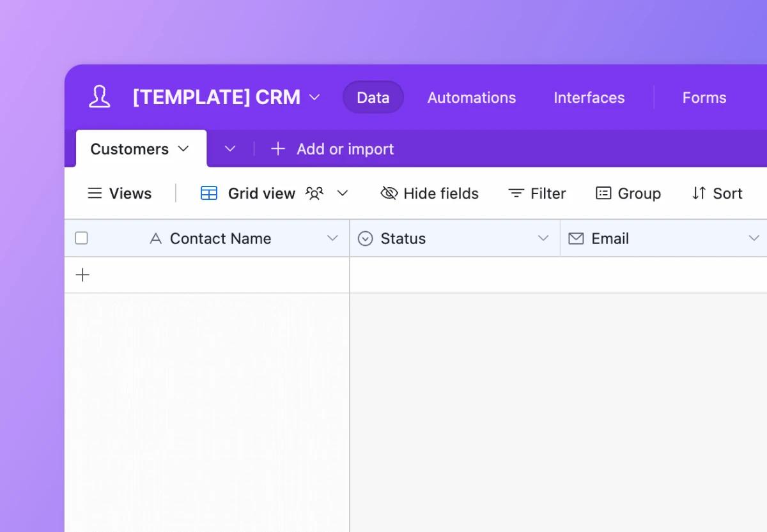
Task: Click the single-select icon beside Status
Action: (365, 238)
